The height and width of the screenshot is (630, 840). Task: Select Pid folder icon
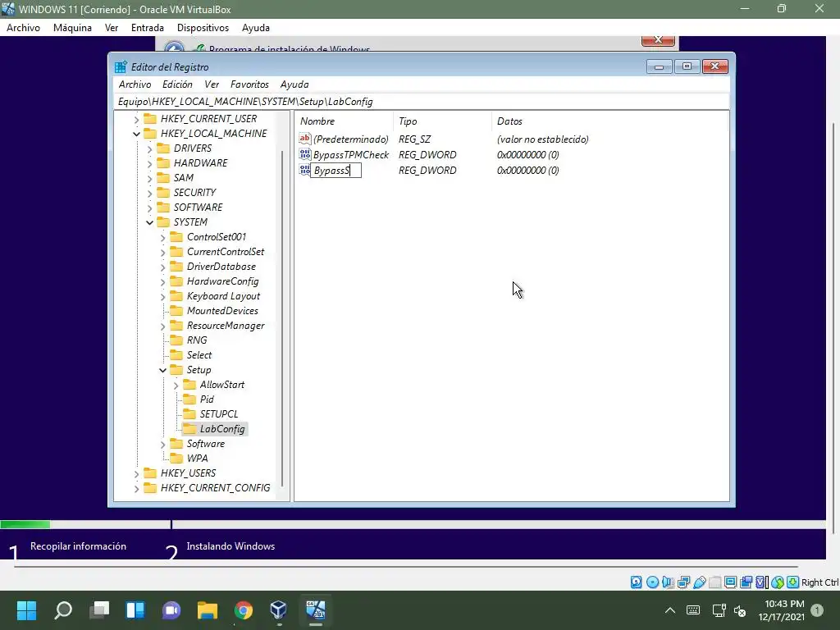pos(189,399)
